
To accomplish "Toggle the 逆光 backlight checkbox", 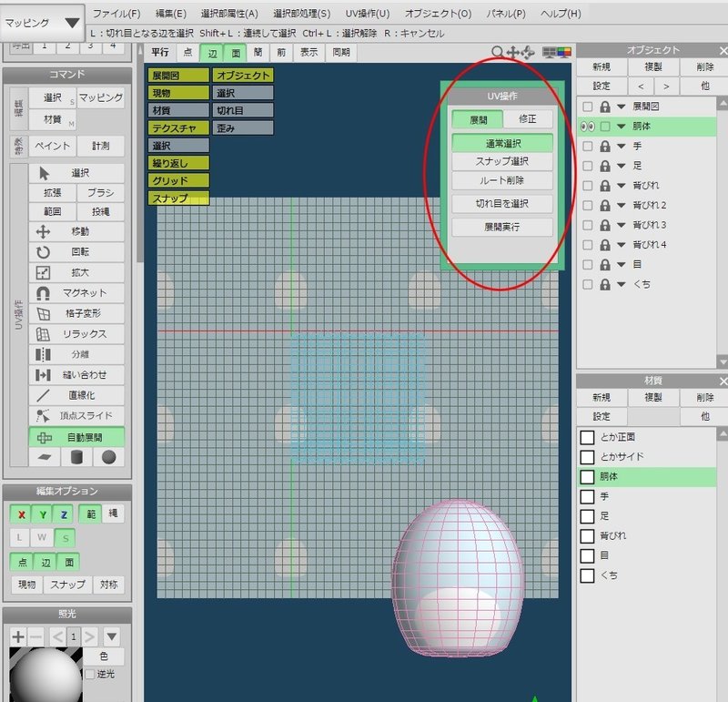I will 89,674.
